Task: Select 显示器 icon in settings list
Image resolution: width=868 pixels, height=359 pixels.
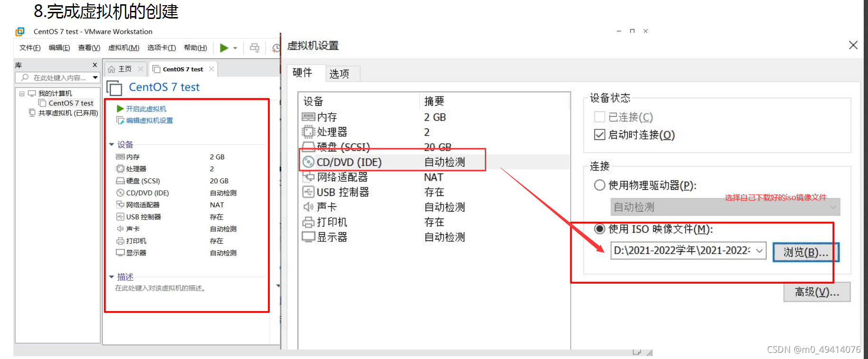Action: tap(309, 237)
